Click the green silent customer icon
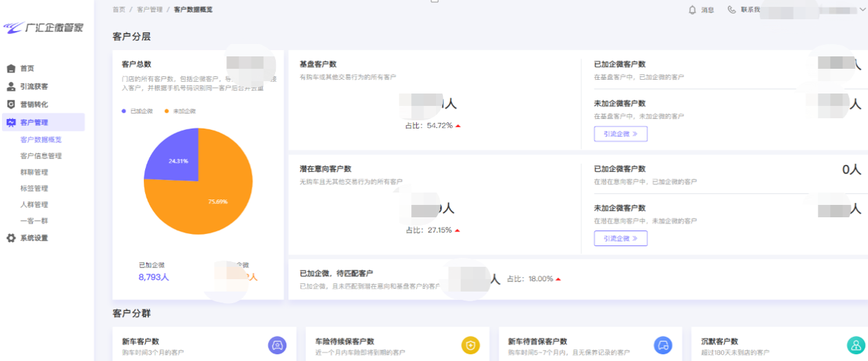The width and height of the screenshot is (868, 361). 856,345
